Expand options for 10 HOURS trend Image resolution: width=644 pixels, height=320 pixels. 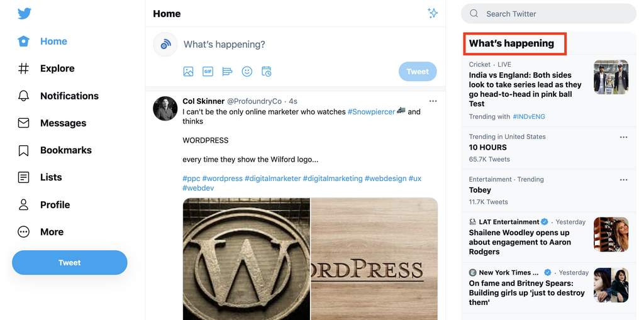[623, 137]
